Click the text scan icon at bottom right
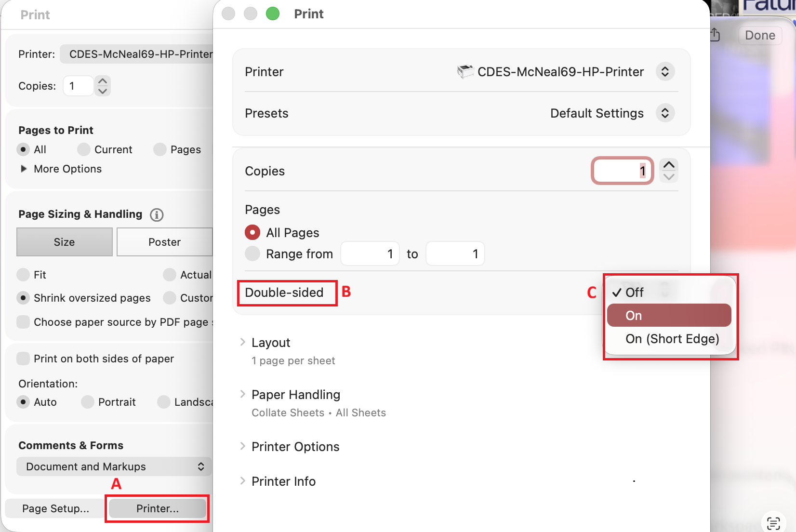This screenshot has width=796, height=532. coord(773,523)
